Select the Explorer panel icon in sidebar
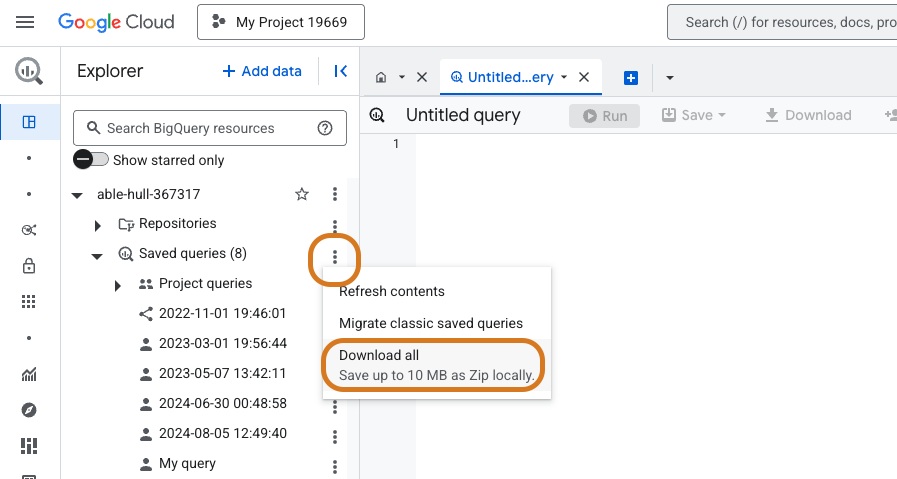The width and height of the screenshot is (897, 479). coord(29,122)
